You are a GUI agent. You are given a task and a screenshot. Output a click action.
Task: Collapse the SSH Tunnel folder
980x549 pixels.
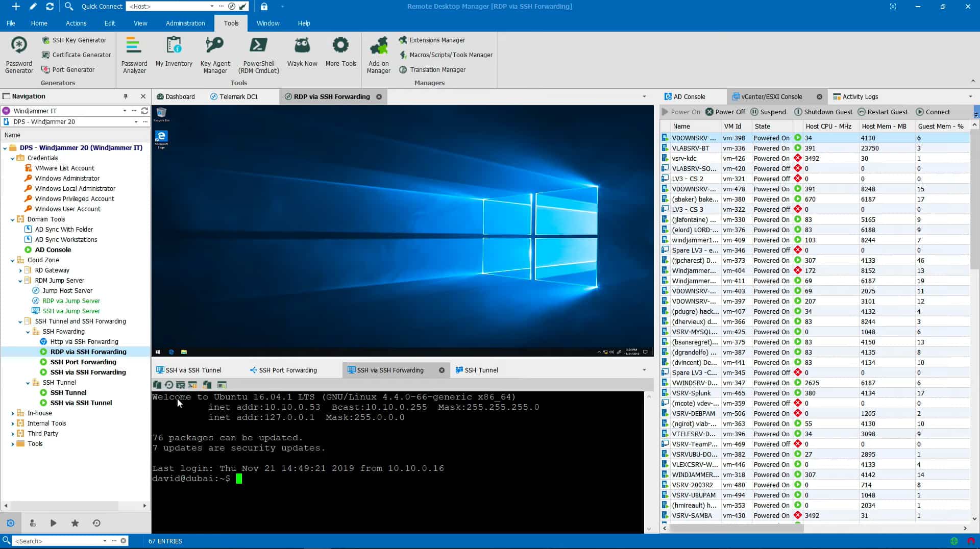point(29,382)
